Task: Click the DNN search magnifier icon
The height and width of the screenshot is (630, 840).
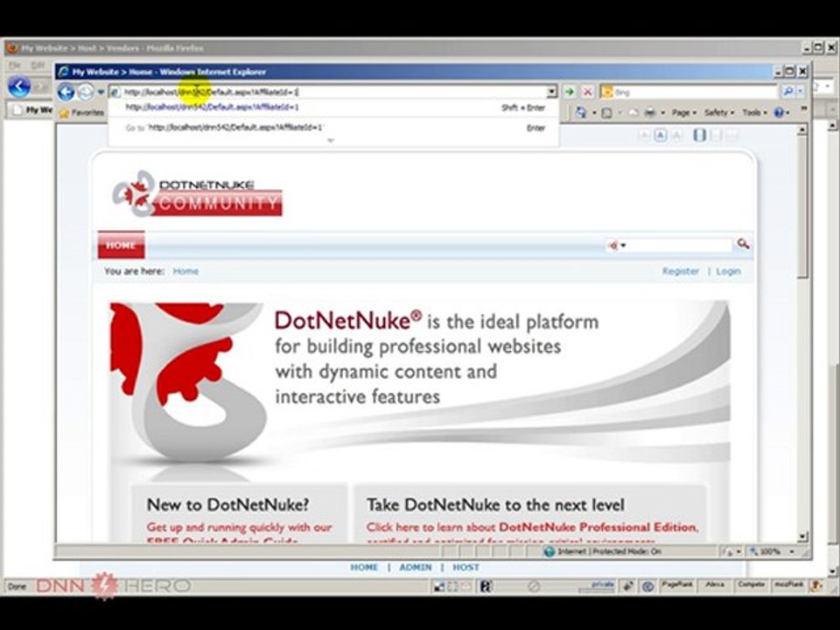Action: [743, 244]
